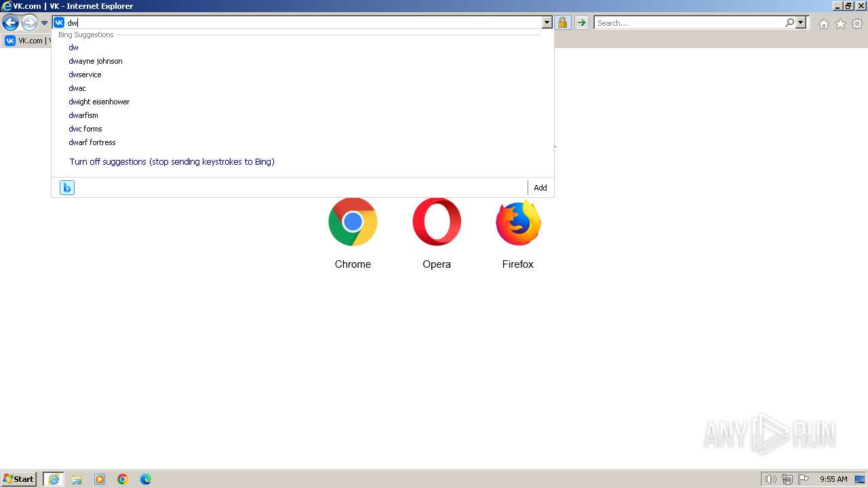Open recent pages dropdown next to Forward
This screenshot has height=488, width=868.
click(x=44, y=23)
